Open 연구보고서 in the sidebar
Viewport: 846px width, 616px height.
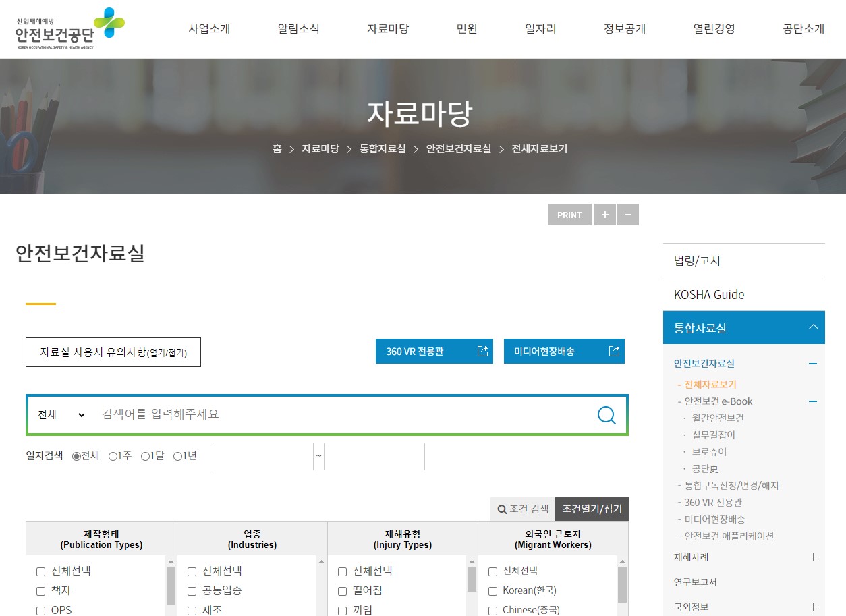click(x=695, y=582)
